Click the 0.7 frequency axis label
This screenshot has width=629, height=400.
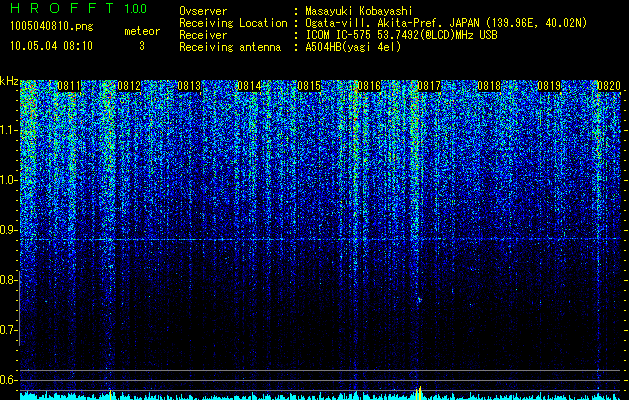tap(8, 330)
